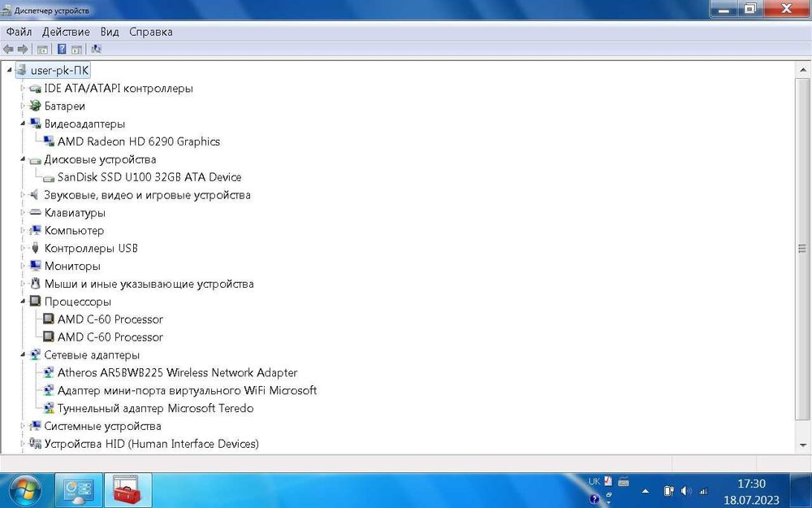Image resolution: width=812 pixels, height=508 pixels.
Task: Toggle the action pane toolbar button
Action: point(76,50)
